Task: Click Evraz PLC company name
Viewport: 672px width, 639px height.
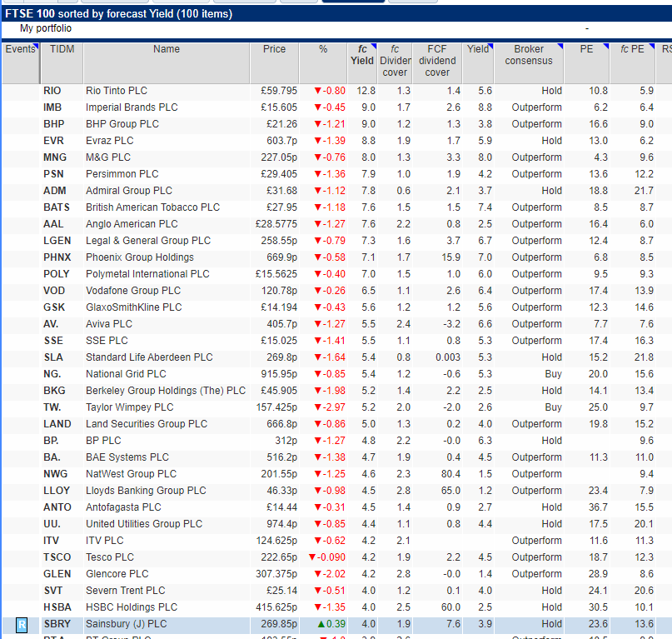Action: pyautogui.click(x=110, y=141)
